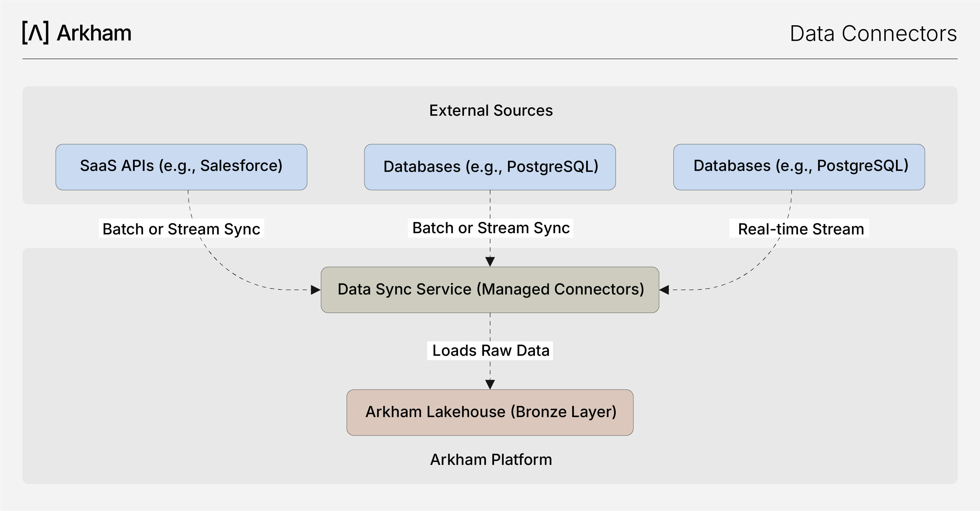Screen dimensions: 980x511
Task: Select the Data Connectors title
Action: (x=873, y=34)
